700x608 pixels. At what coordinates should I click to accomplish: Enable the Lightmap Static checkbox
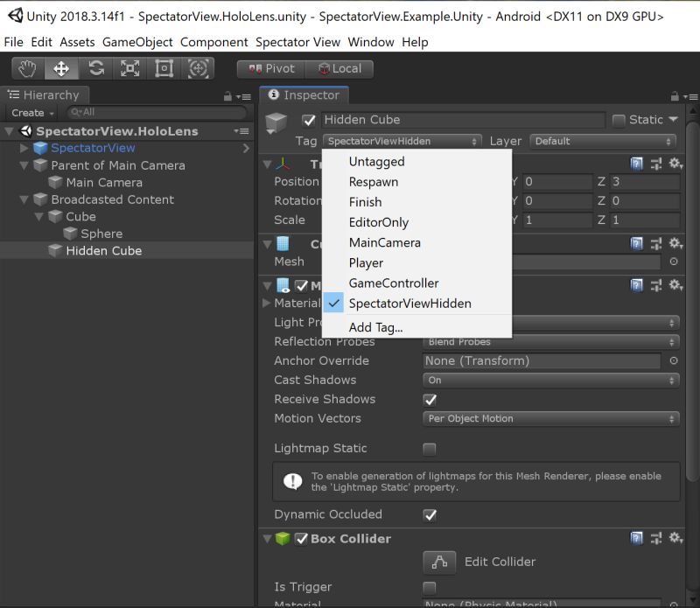pyautogui.click(x=430, y=449)
